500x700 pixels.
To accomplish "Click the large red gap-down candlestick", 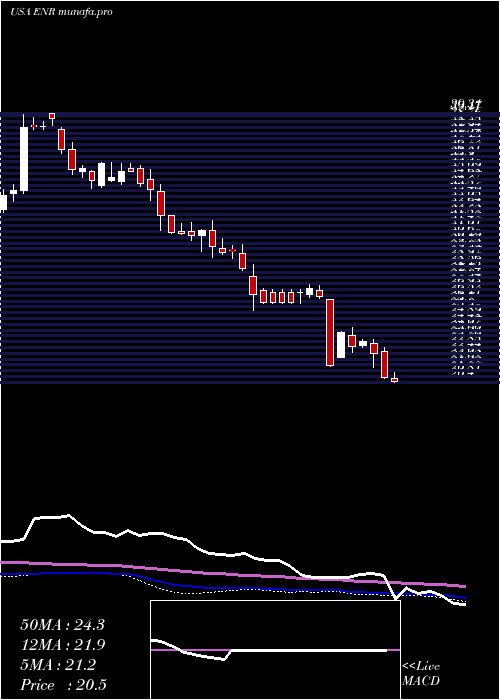I will coord(330,333).
